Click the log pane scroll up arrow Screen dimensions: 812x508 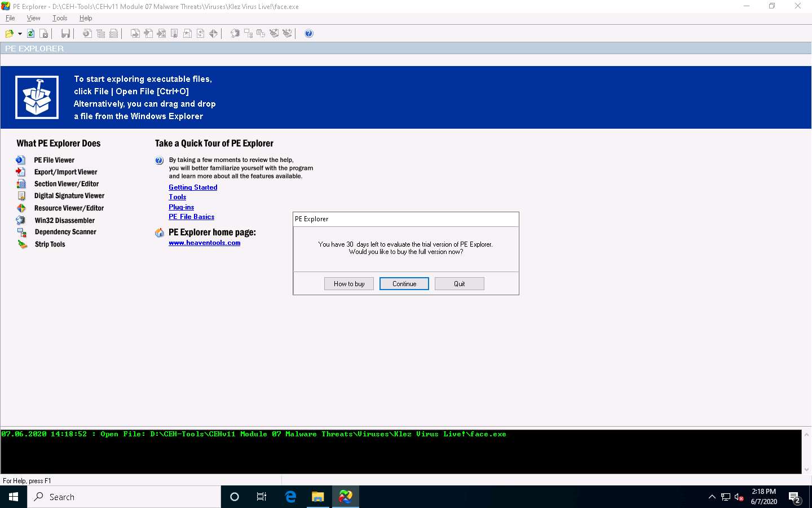coord(806,435)
